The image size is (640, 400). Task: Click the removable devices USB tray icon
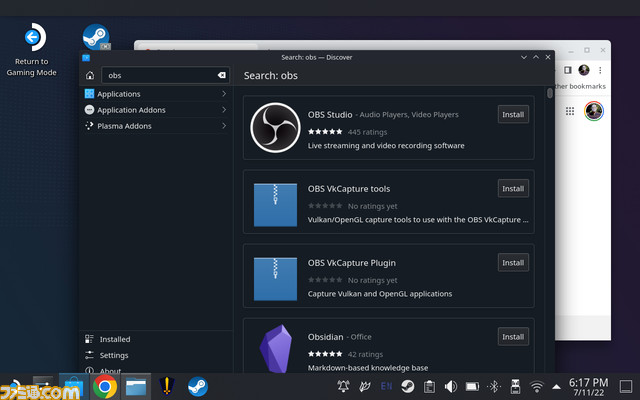(516, 386)
